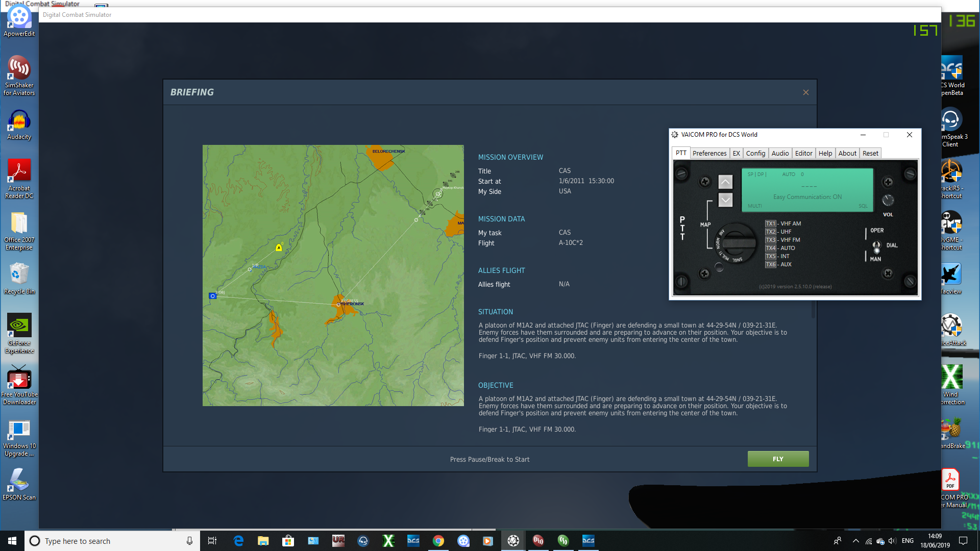Switch to the Reset tab in VAICOM
The width and height of the screenshot is (980, 551).
pyautogui.click(x=870, y=153)
